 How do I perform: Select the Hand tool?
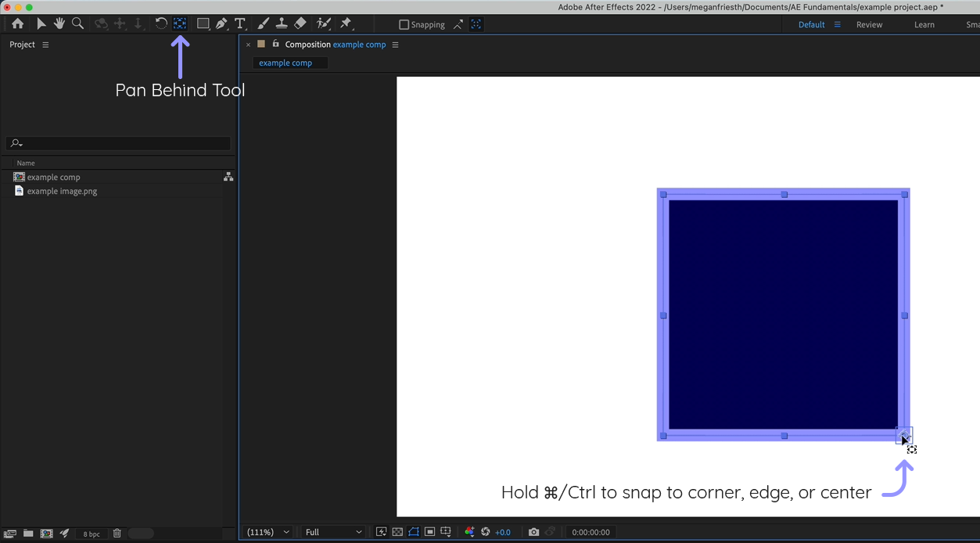pyautogui.click(x=59, y=23)
